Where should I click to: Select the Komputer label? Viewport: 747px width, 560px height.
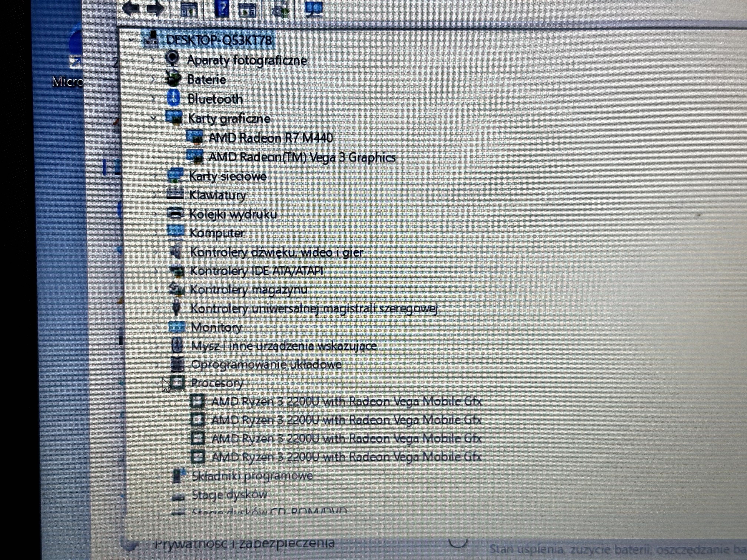(217, 233)
